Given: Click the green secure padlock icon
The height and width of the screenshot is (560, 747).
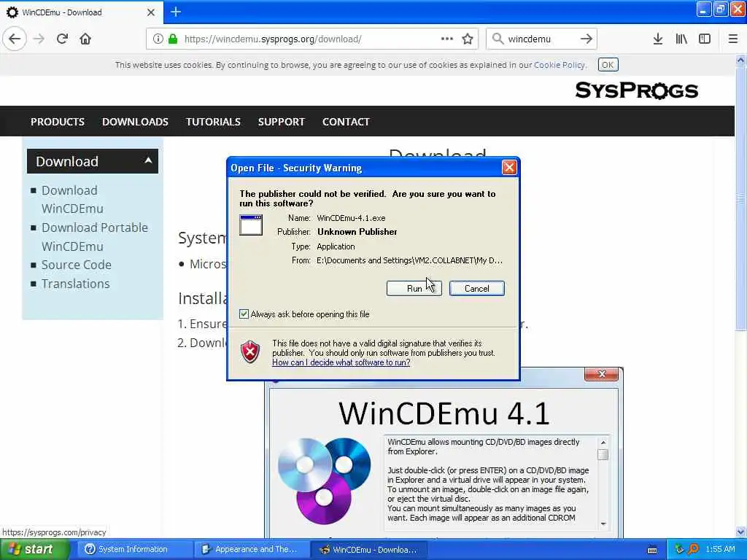Looking at the screenshot, I should click(x=172, y=39).
